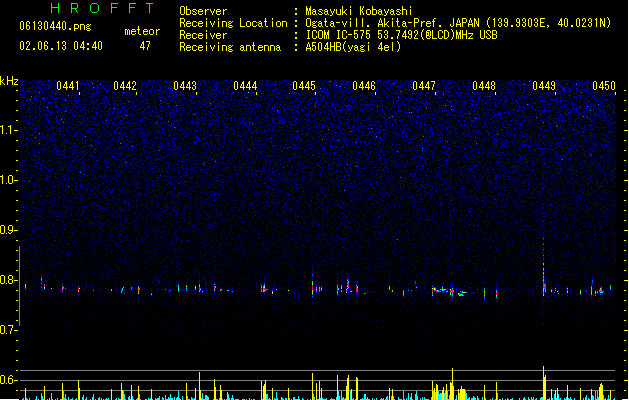Click the 0.9 kHz axis label
Screen dimensions: 629x400
pos(9,230)
